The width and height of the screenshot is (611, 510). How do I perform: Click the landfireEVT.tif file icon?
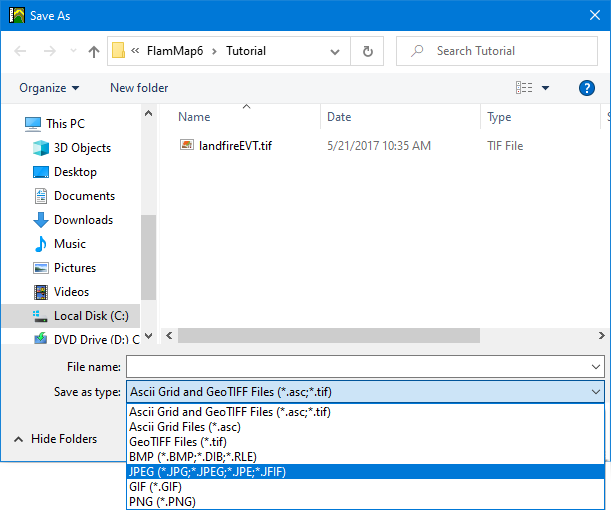tap(187, 145)
